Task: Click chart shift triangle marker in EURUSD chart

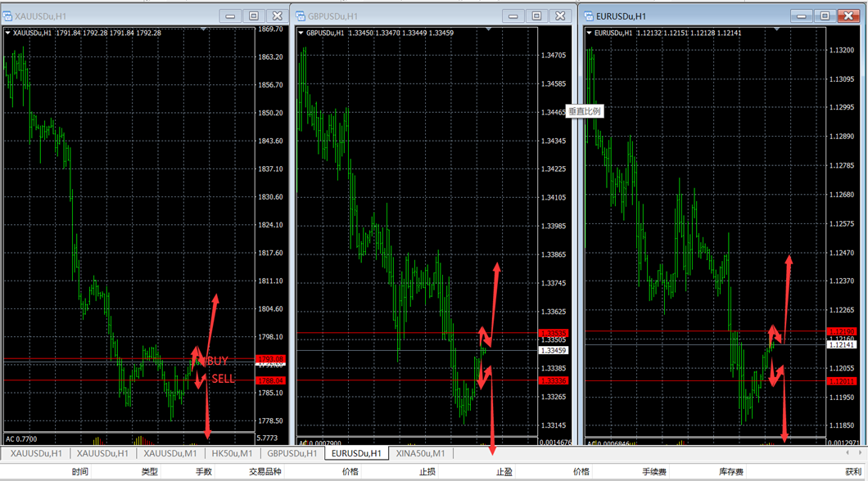Action: (x=777, y=29)
